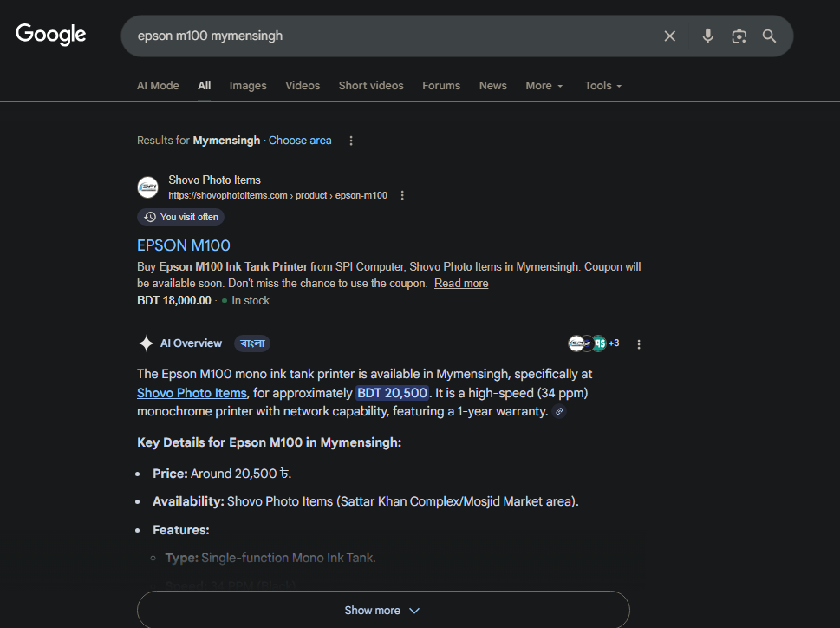Expand AI Overview with Show more

point(383,610)
